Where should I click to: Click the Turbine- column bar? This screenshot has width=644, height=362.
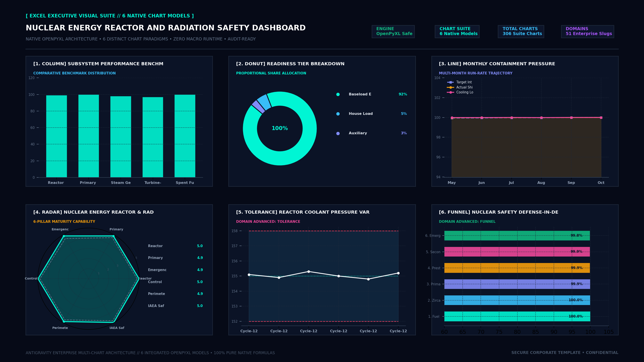153,137
